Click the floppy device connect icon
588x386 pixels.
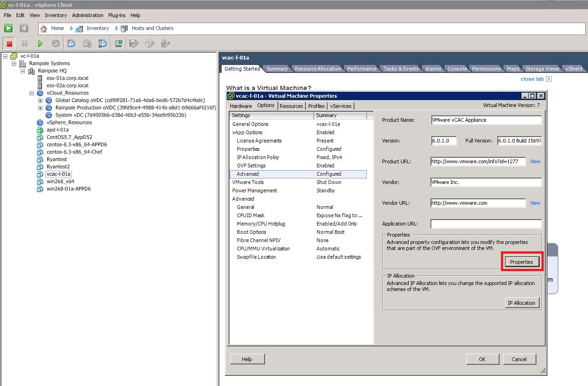(x=134, y=43)
